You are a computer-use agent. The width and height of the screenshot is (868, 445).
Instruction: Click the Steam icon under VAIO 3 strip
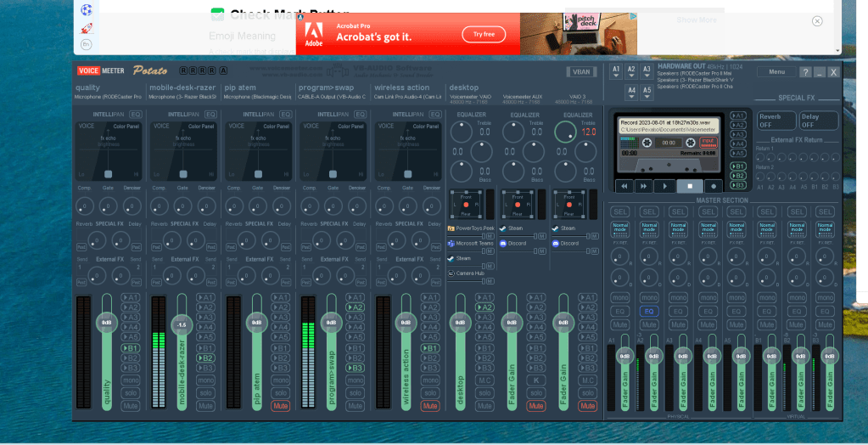pyautogui.click(x=555, y=228)
